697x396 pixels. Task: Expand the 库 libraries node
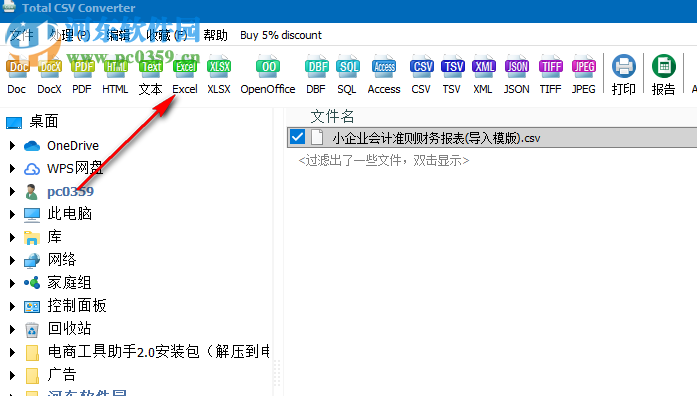[12, 237]
